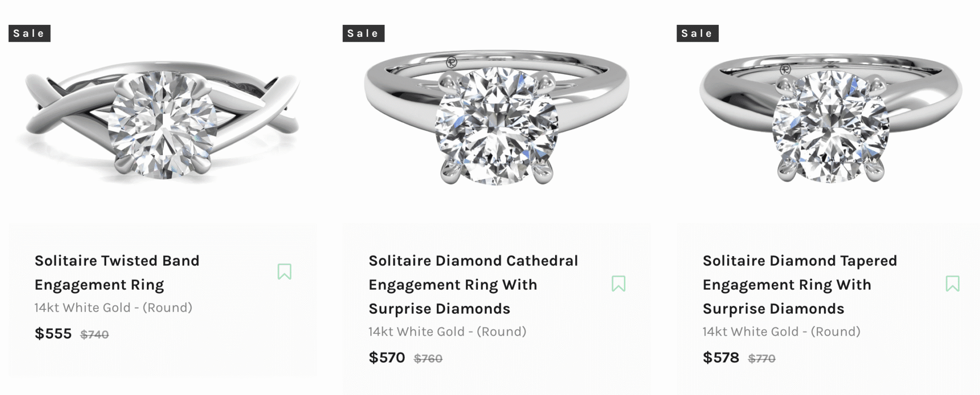Click the crossed-out $770 original price
The height and width of the screenshot is (395, 980).
[x=761, y=359]
